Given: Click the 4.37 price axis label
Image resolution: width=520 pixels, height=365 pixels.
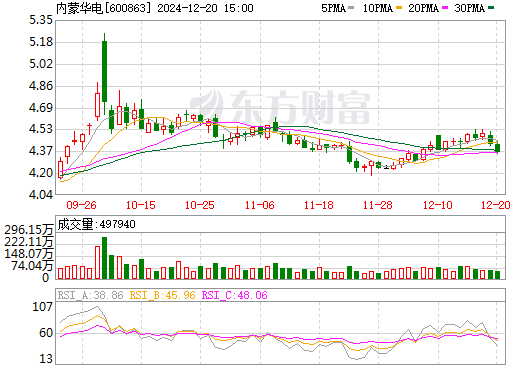Looking at the screenshot, I should 41,151.
